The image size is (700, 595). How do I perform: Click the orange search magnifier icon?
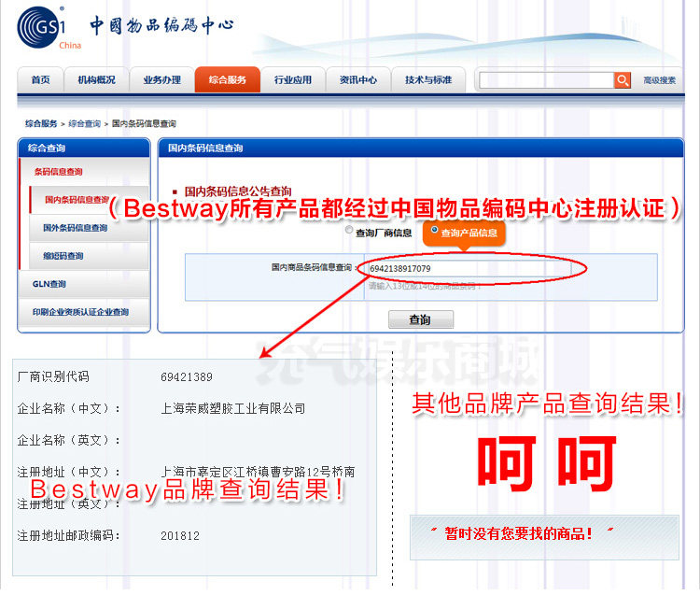623,80
